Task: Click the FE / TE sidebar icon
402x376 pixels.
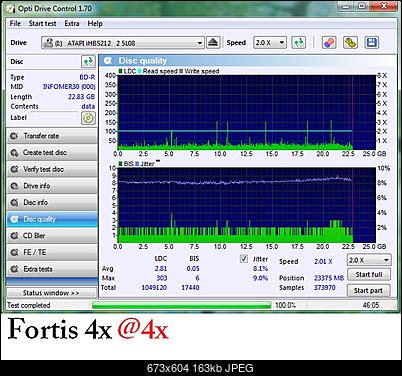Action: tap(14, 252)
